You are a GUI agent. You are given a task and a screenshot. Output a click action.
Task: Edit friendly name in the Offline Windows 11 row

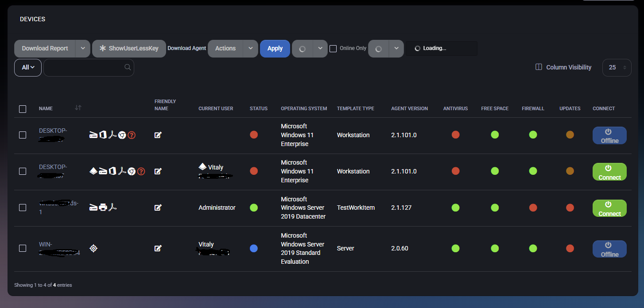pyautogui.click(x=158, y=135)
